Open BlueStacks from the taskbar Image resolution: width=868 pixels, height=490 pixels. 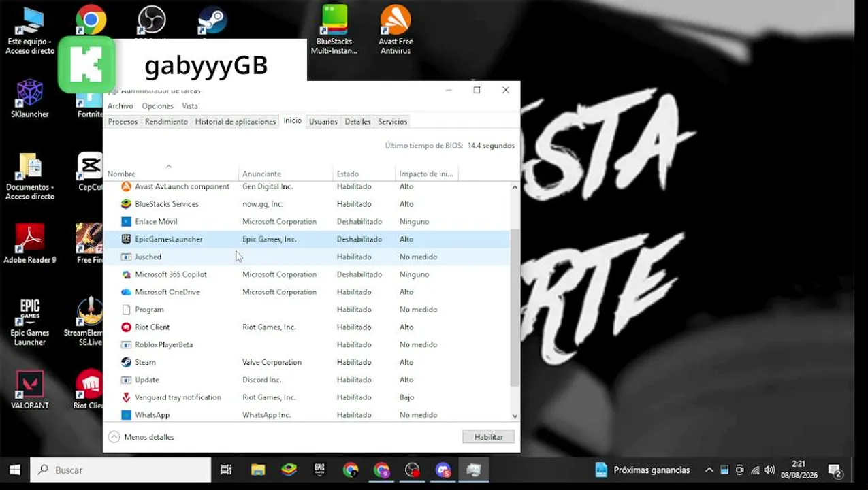(289, 470)
